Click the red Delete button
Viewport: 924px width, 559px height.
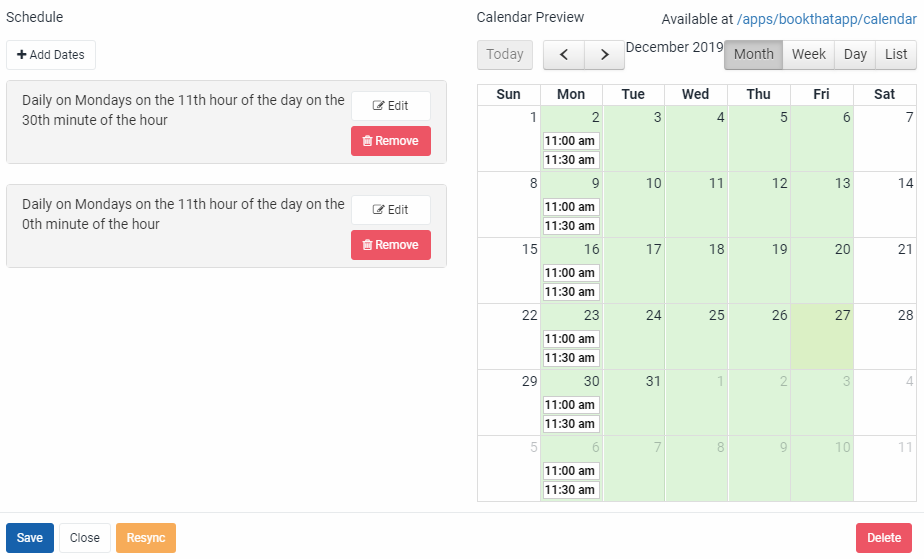point(884,538)
